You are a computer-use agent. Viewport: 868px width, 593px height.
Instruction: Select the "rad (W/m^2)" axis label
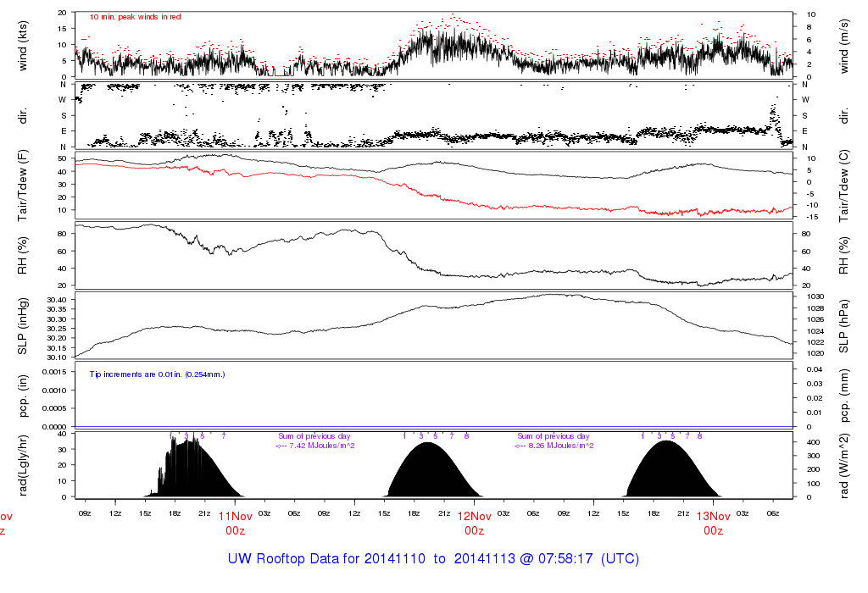point(844,464)
